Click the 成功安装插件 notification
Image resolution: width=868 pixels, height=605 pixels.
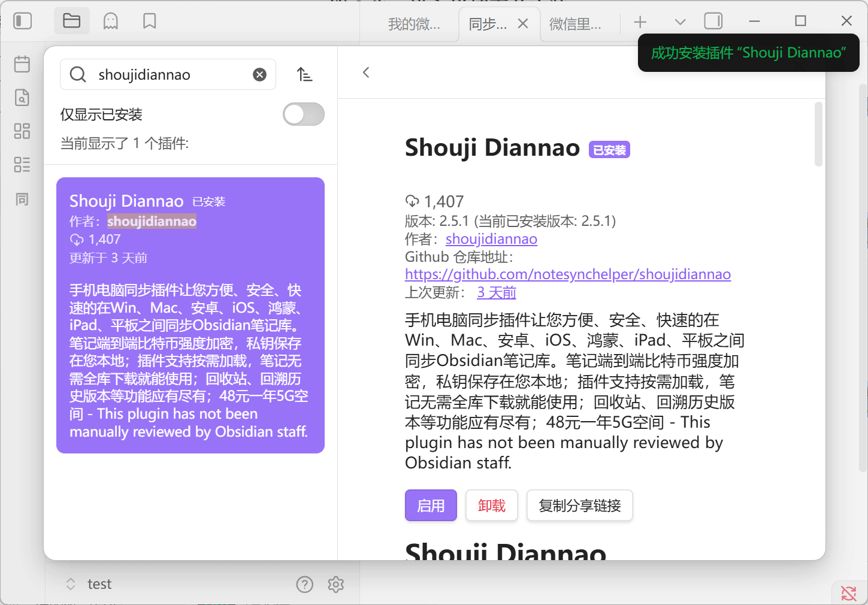(749, 53)
